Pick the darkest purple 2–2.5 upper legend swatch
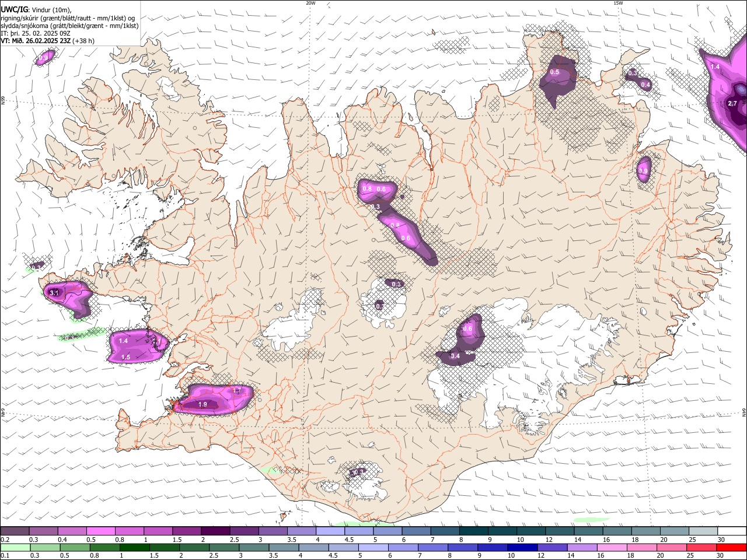The height and width of the screenshot is (560, 747). (215, 531)
